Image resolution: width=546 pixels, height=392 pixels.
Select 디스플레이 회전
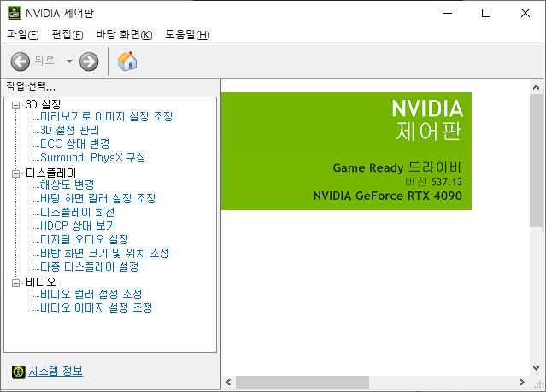tap(77, 212)
